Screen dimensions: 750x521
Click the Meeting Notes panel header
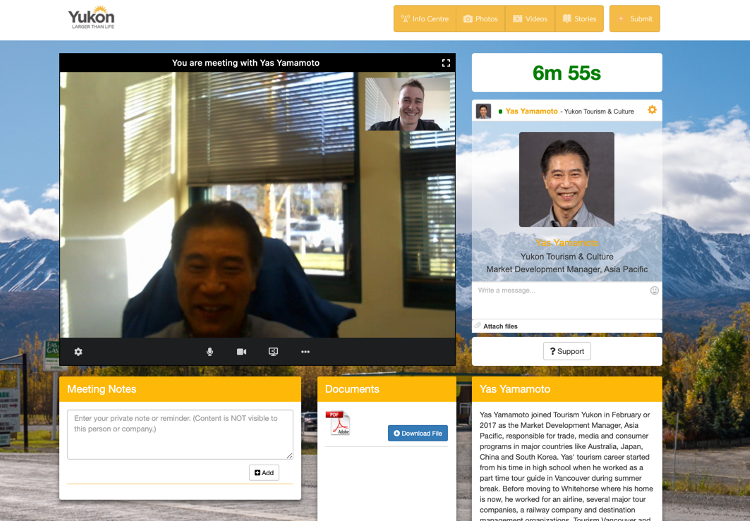tap(180, 389)
